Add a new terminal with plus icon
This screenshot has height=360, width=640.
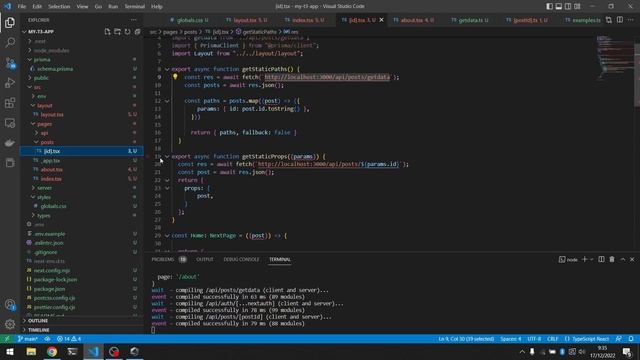tap(584, 259)
